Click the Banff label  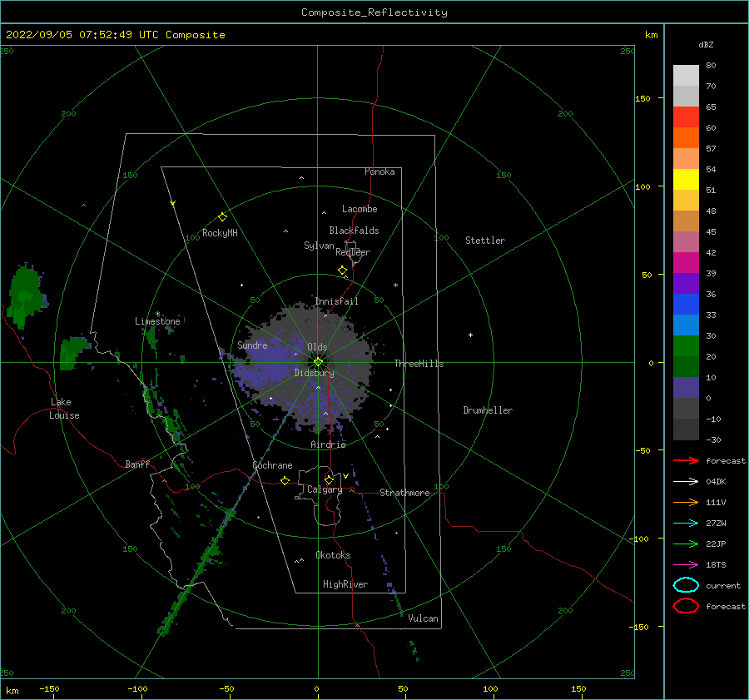point(137,464)
